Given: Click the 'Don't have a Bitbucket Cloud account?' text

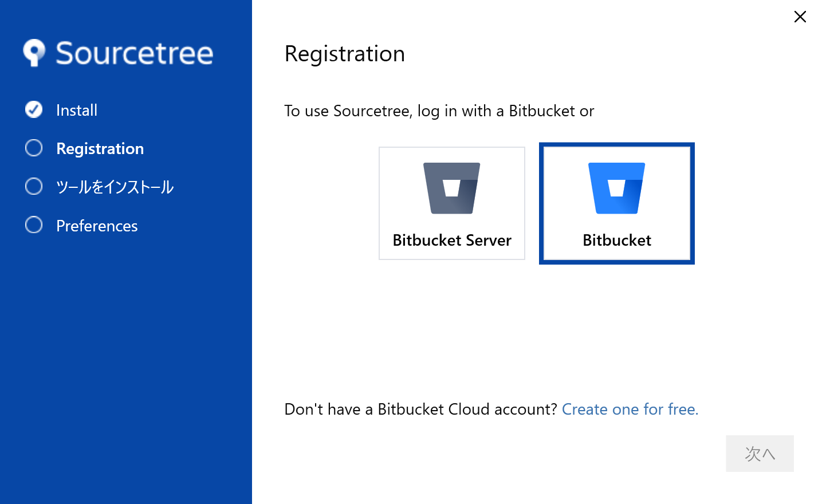Looking at the screenshot, I should point(420,409).
